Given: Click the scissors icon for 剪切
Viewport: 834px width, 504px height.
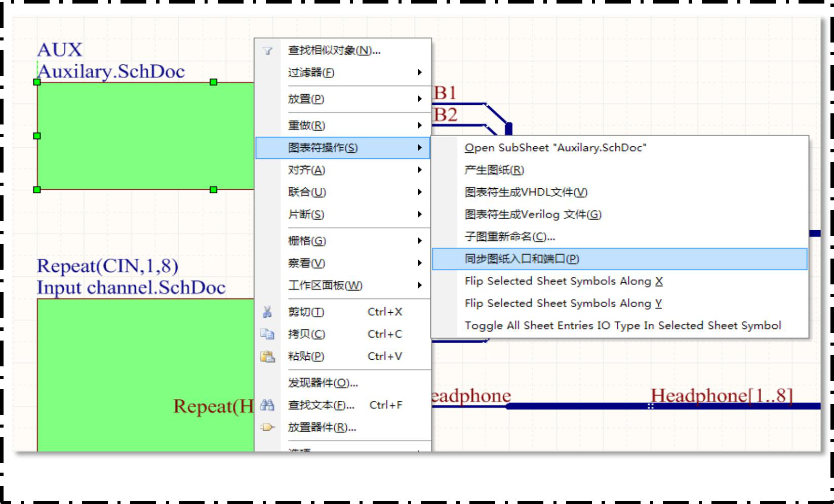Looking at the screenshot, I should click(x=267, y=312).
